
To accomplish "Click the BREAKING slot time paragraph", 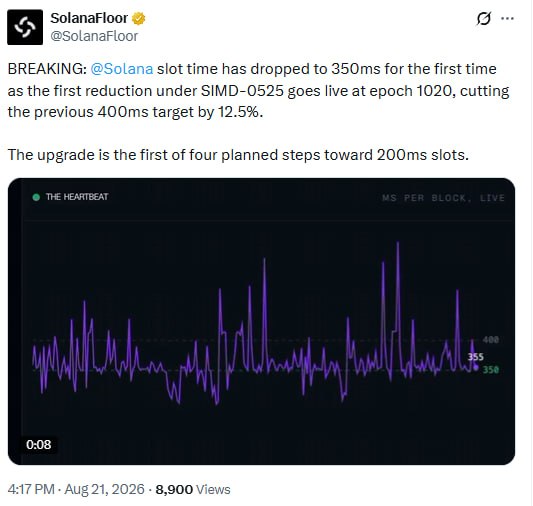I will click(x=258, y=90).
